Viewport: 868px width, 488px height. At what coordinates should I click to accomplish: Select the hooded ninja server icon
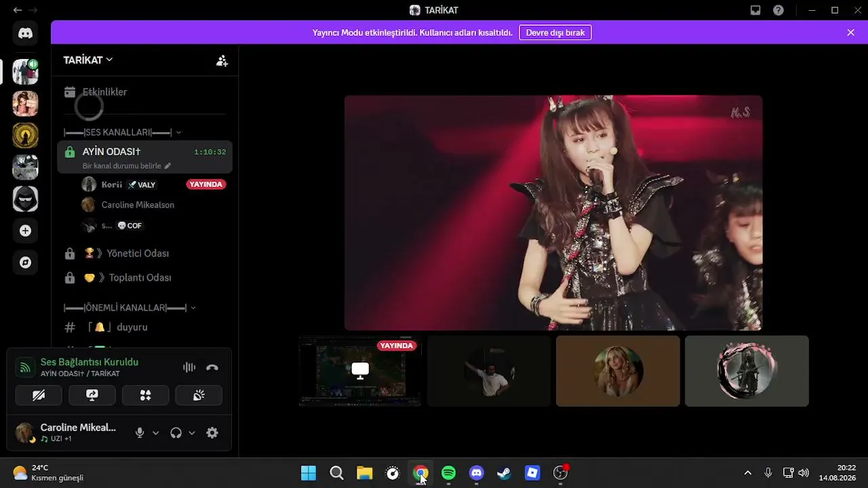coord(26,199)
